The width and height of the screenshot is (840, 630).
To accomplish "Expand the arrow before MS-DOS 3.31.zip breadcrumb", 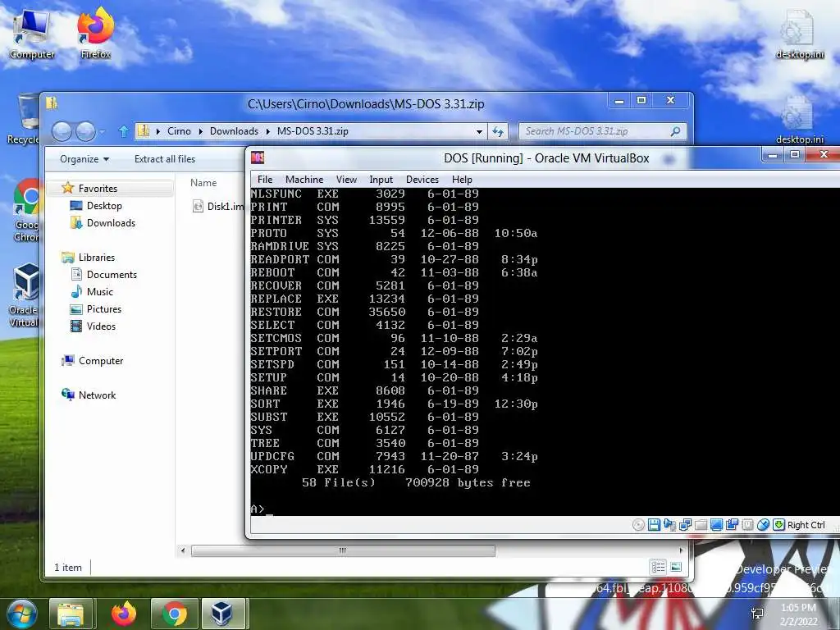I will pyautogui.click(x=268, y=131).
